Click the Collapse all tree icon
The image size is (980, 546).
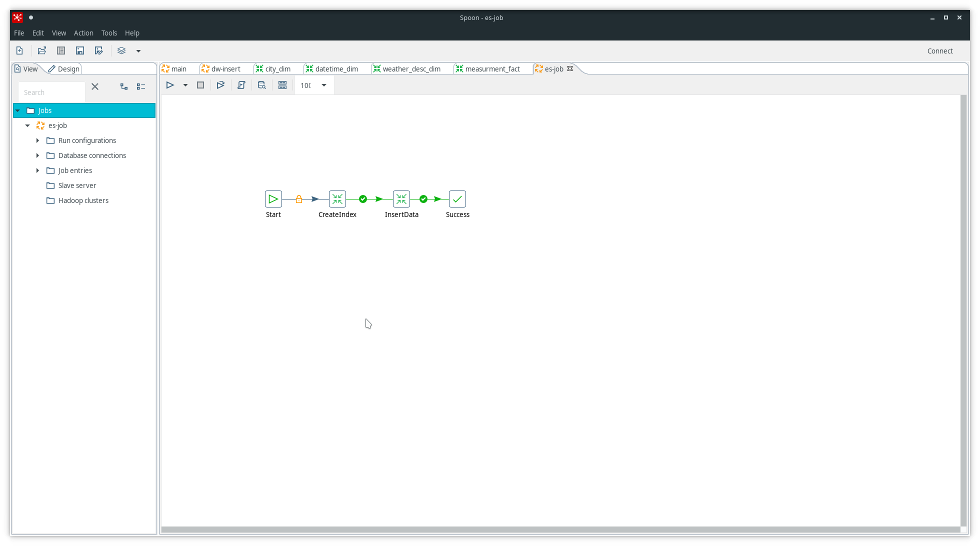pos(141,86)
